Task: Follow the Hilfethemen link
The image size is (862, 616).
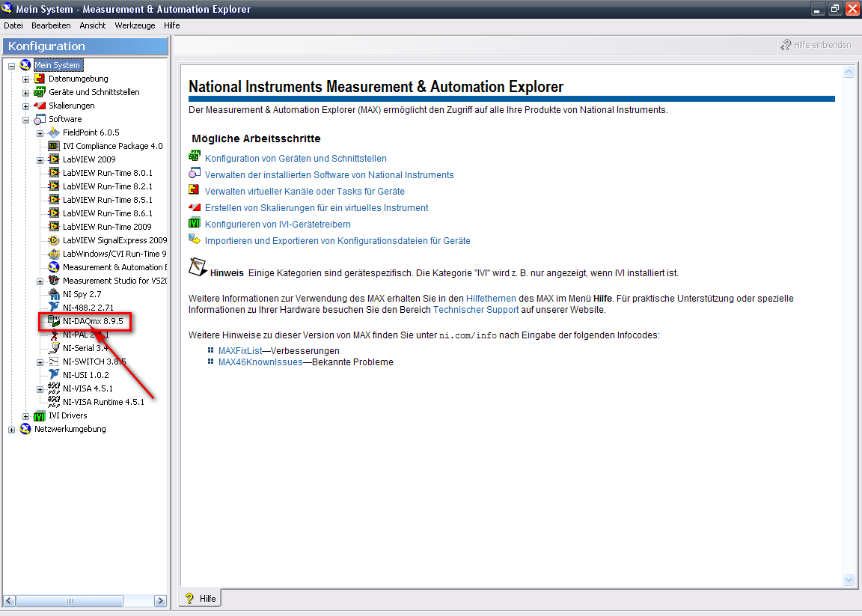Action: 491,298
